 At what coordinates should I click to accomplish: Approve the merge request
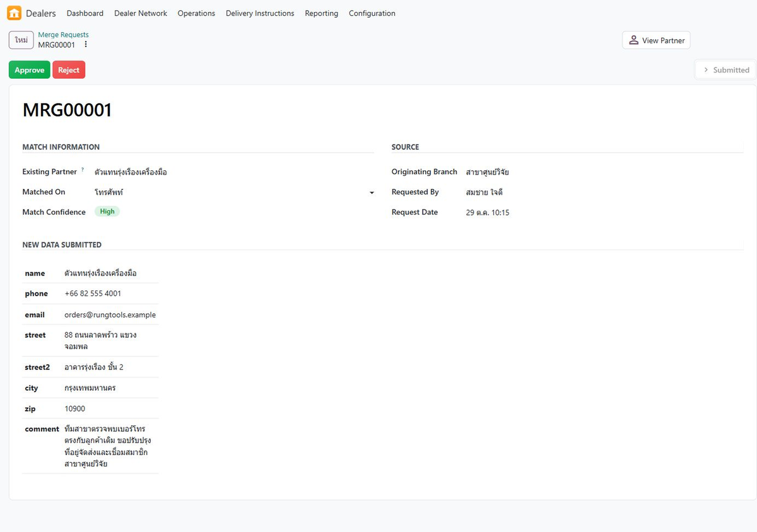(30, 70)
